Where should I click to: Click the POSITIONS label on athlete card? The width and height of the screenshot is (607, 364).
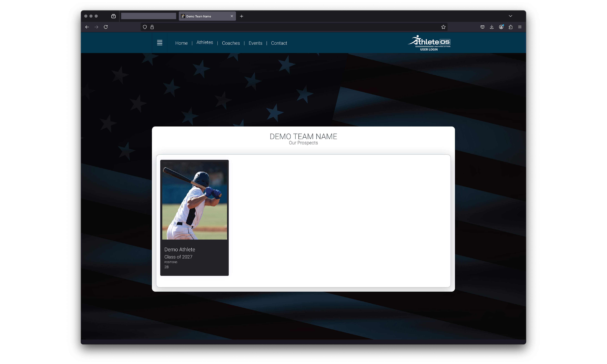171,262
